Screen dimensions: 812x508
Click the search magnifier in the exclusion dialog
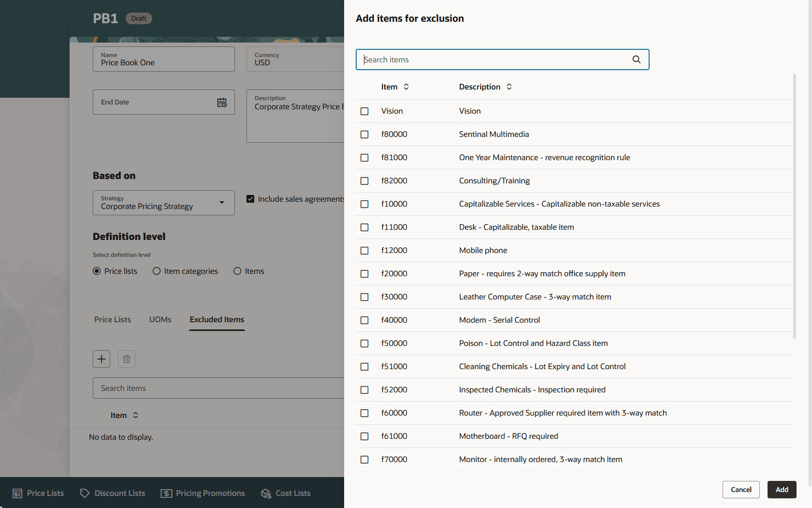(x=636, y=59)
